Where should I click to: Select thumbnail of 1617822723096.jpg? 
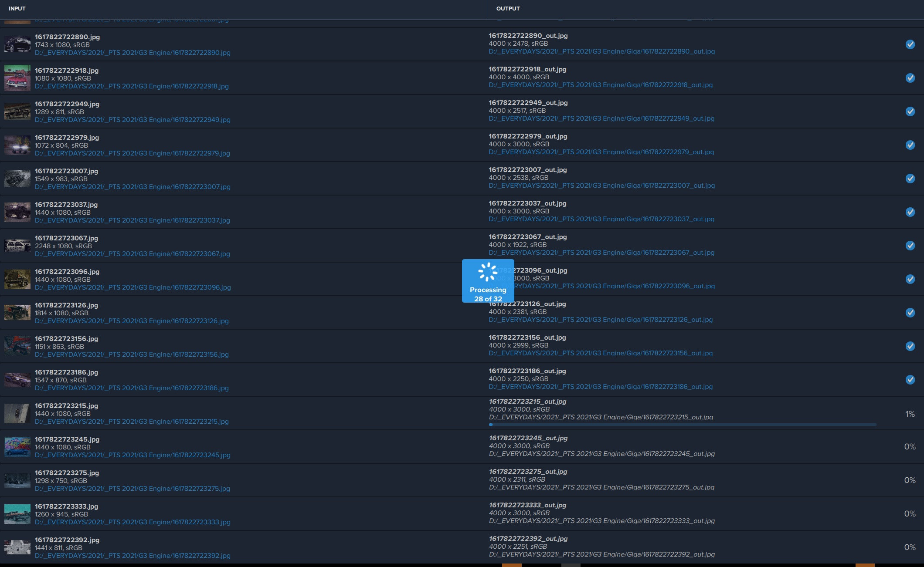coord(17,279)
